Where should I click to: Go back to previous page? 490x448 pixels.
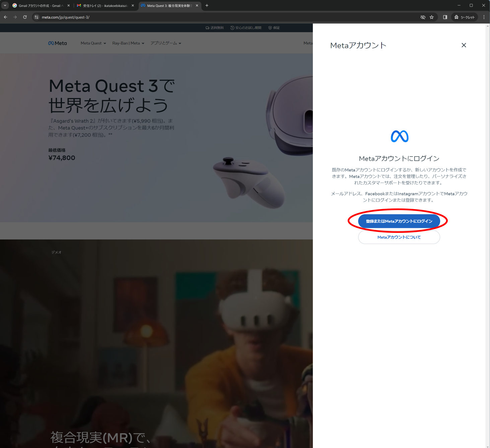6,17
